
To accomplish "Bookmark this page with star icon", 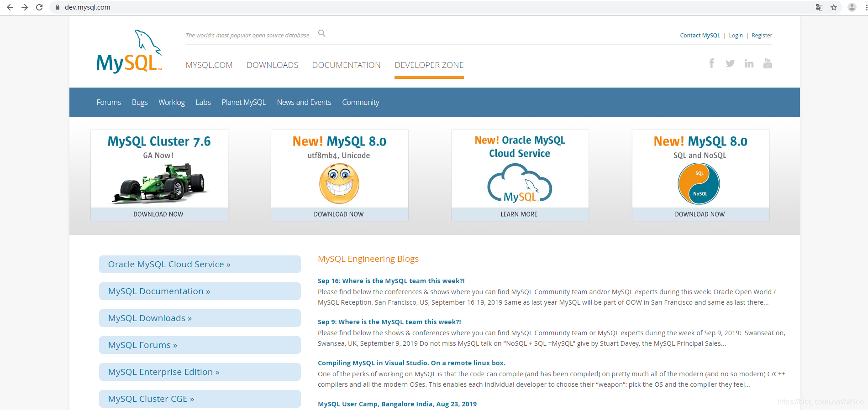I will click(834, 7).
